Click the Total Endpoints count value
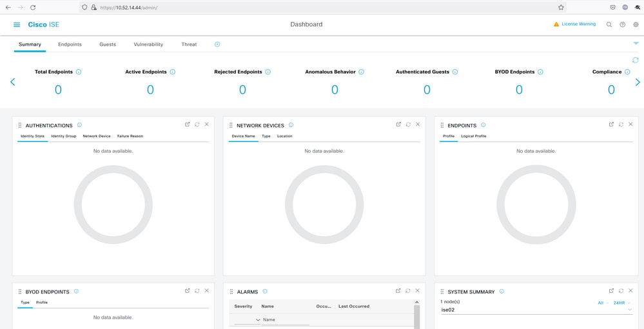The image size is (644, 329). [58, 90]
